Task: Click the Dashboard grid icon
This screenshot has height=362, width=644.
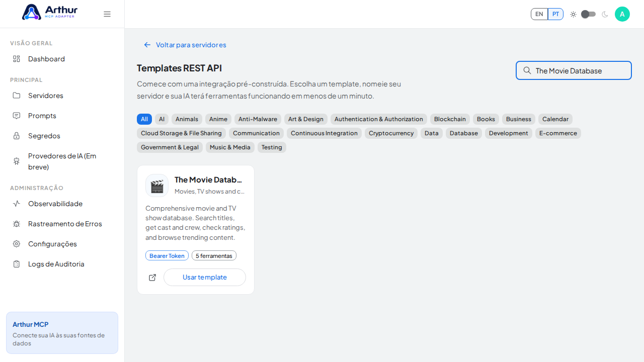Action: tap(17, 59)
